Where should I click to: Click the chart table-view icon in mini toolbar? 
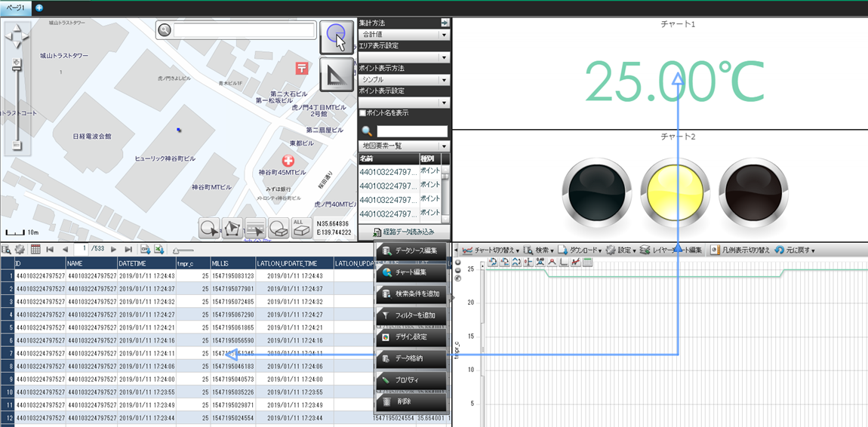click(x=587, y=263)
